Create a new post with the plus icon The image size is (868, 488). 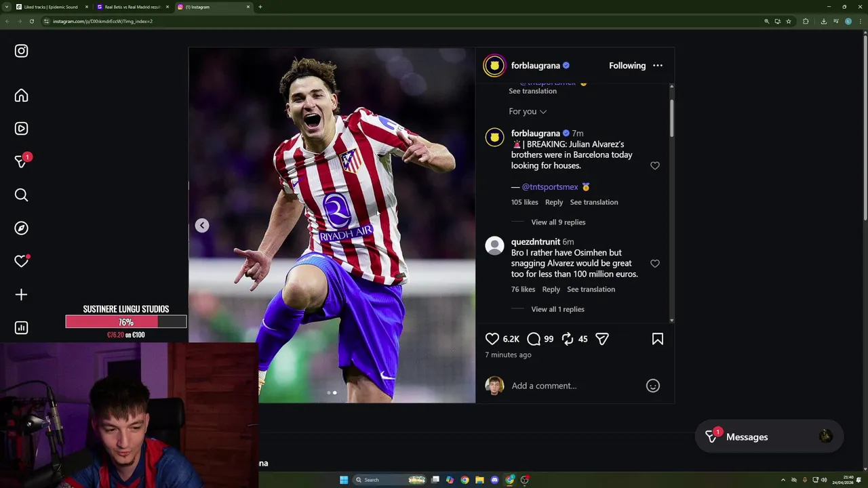click(21, 295)
